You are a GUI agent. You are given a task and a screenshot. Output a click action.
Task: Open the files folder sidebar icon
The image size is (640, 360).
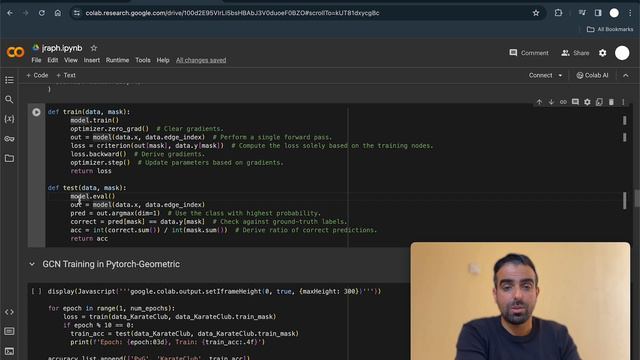(x=9, y=158)
